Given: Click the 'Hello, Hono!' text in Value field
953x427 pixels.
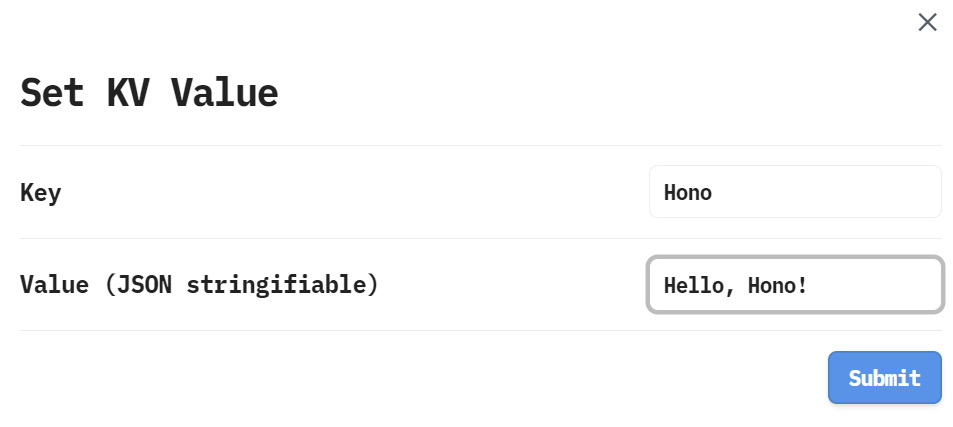Looking at the screenshot, I should tap(735, 285).
